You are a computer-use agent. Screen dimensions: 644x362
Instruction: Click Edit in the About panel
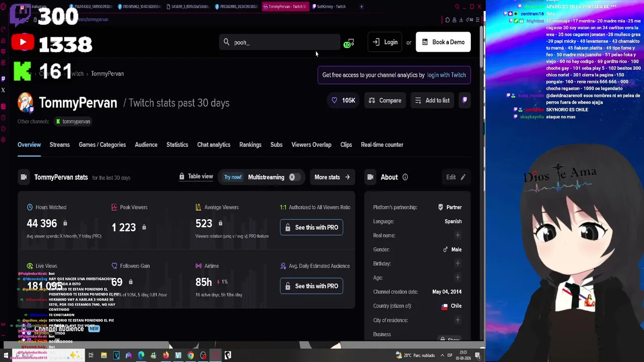click(456, 177)
